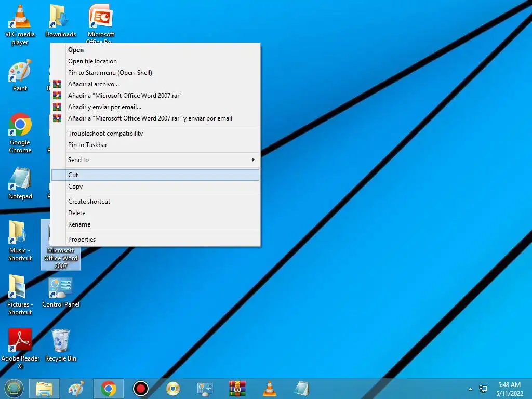The height and width of the screenshot is (399, 532).
Task: Open the yellow disc taskbar icon
Action: 173,389
